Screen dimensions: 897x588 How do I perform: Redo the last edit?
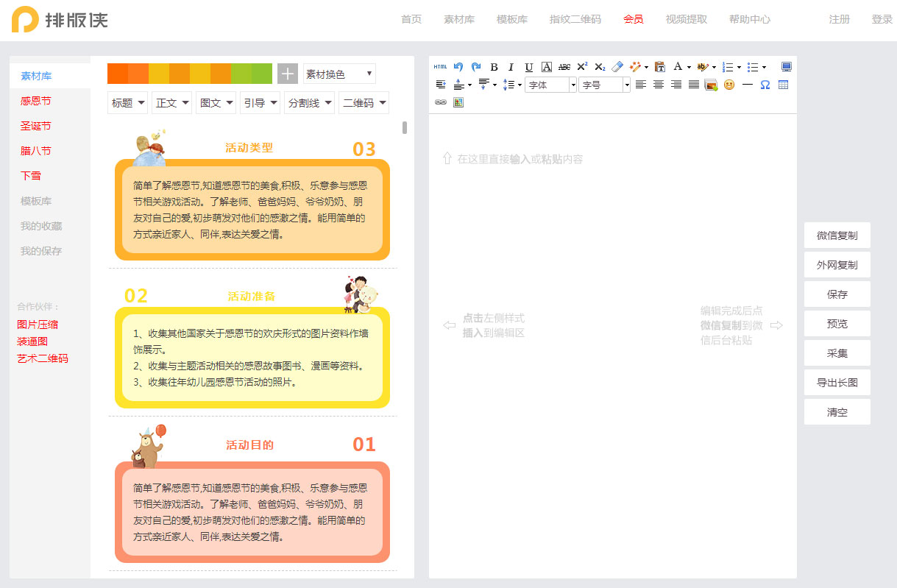[476, 66]
